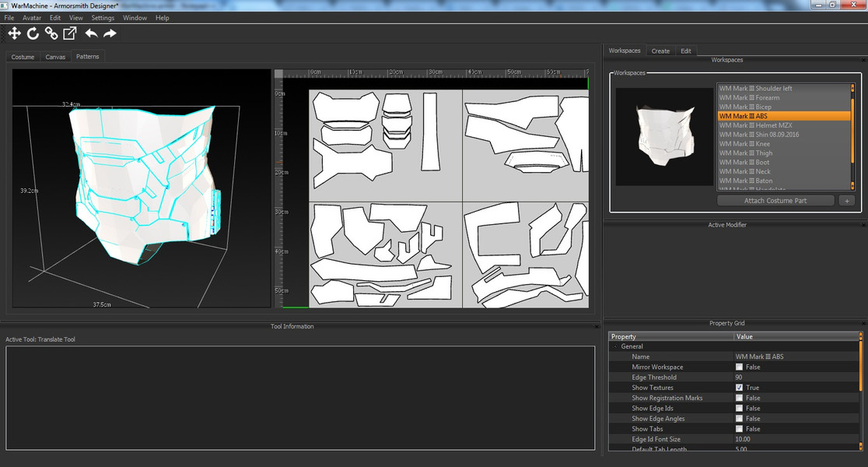The image size is (868, 467).
Task: Click the Attach Costume Part button
Action: (x=775, y=200)
